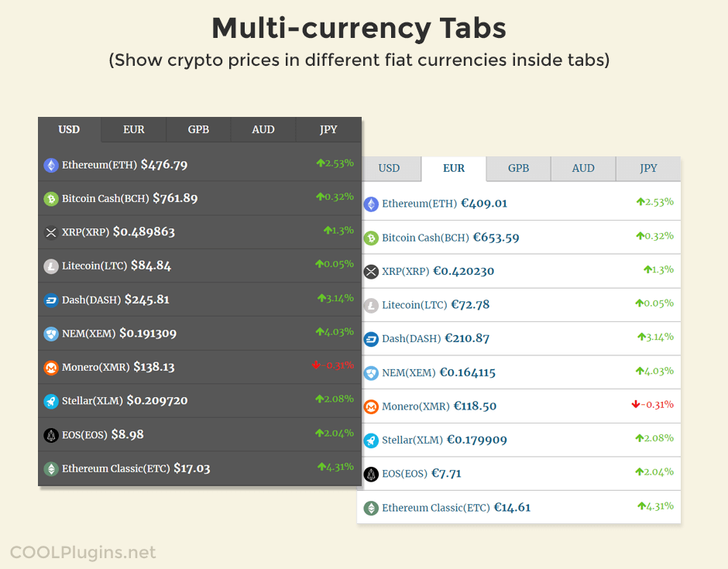Click the COOLPlugins.net watermark text
This screenshot has height=569, width=728.
[83, 553]
